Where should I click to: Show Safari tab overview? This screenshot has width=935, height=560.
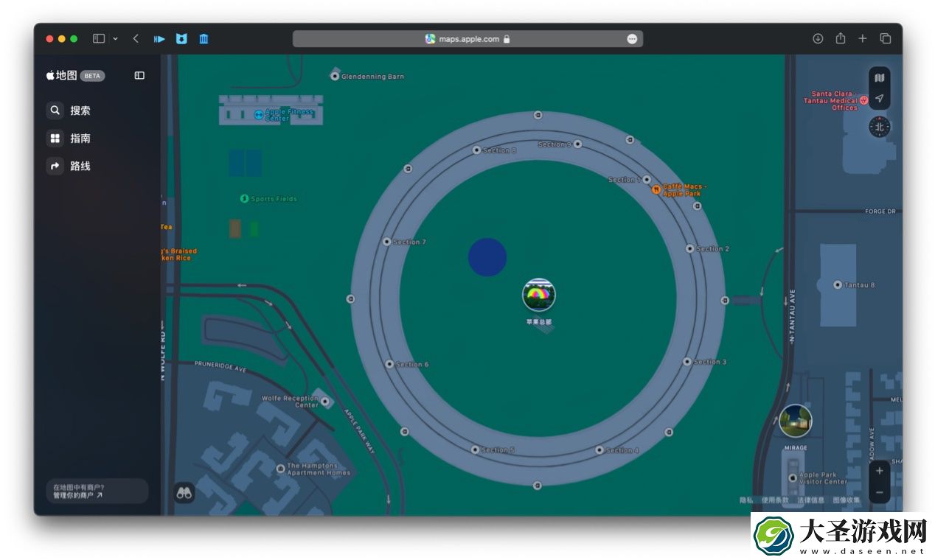point(886,38)
